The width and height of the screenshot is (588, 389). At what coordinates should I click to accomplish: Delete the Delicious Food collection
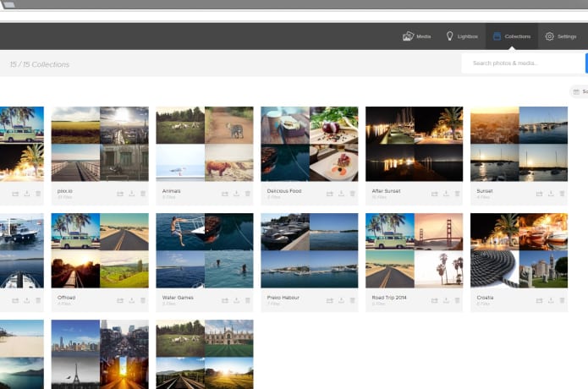(x=353, y=194)
